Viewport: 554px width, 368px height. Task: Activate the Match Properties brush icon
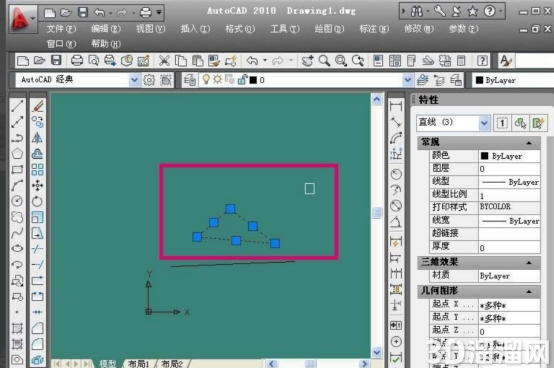(214, 61)
